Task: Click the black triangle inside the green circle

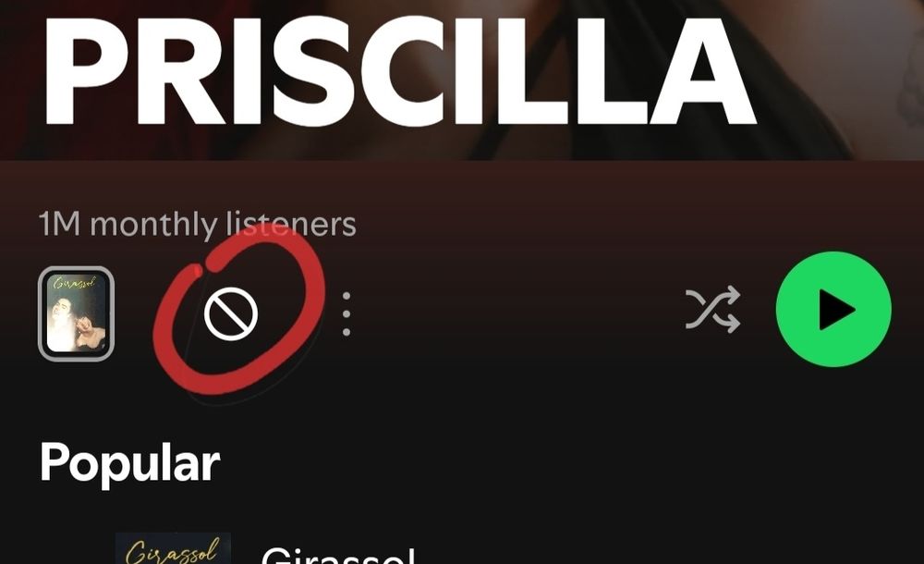Action: [x=835, y=310]
